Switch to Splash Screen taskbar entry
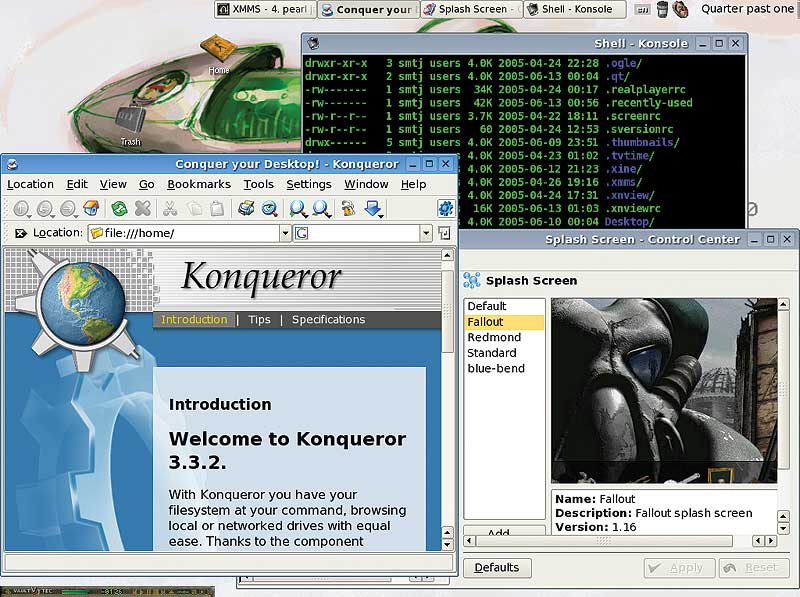The width and height of the screenshot is (800, 597). (471, 9)
